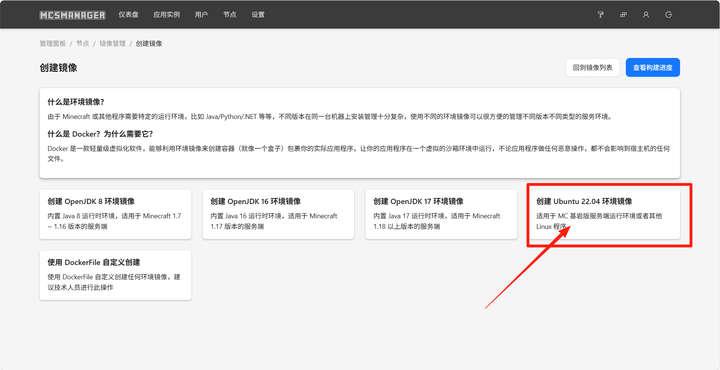Click 回到镜像列表 button
720x370 pixels.
point(593,67)
